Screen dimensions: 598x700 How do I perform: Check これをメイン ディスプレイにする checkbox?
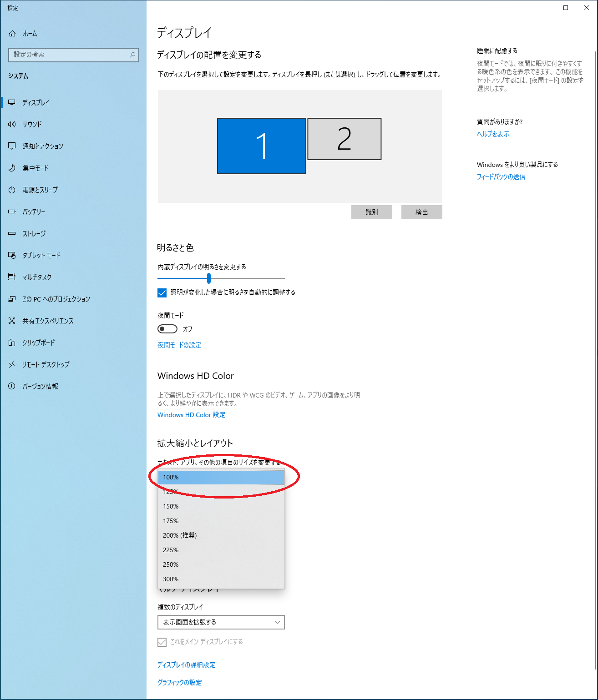click(162, 642)
